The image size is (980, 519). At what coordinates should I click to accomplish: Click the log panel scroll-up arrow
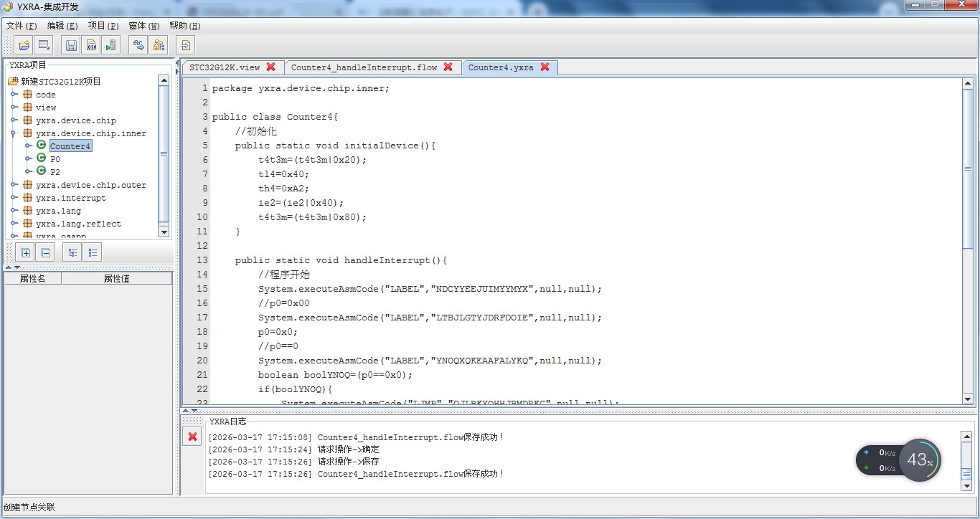tap(968, 435)
